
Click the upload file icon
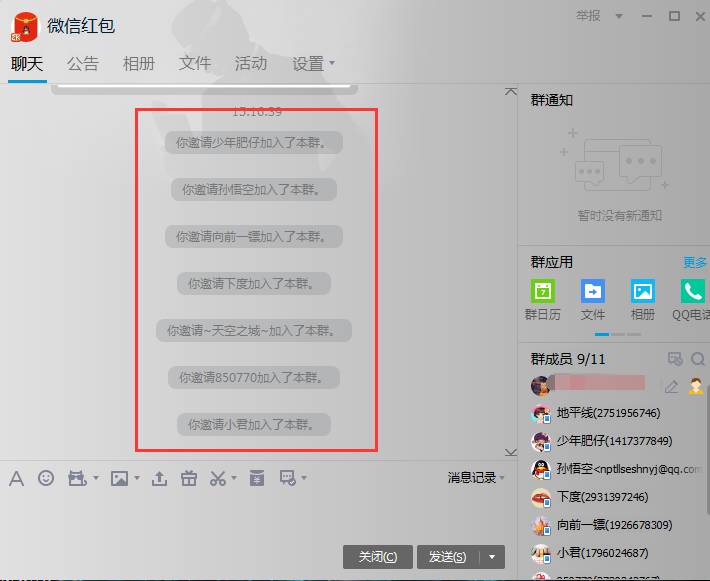[159, 478]
